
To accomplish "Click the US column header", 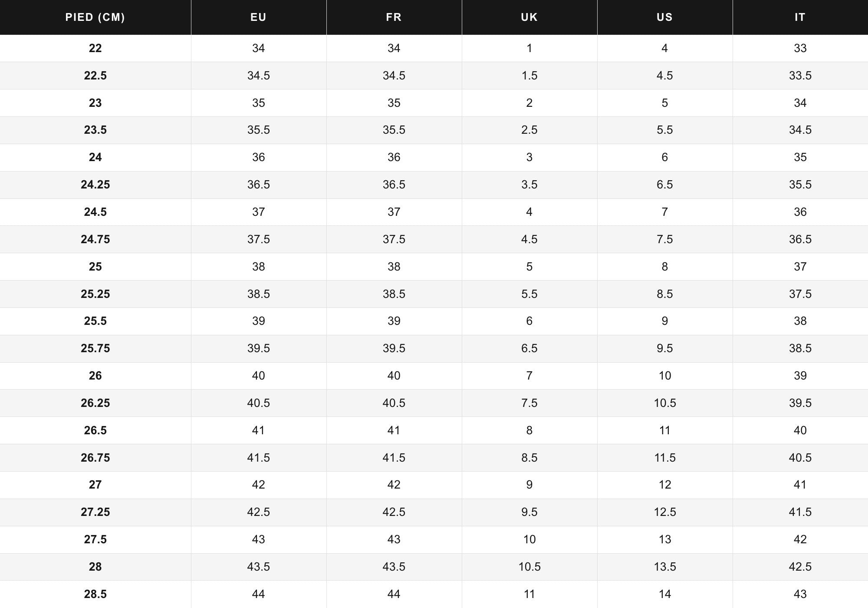I will click(665, 17).
